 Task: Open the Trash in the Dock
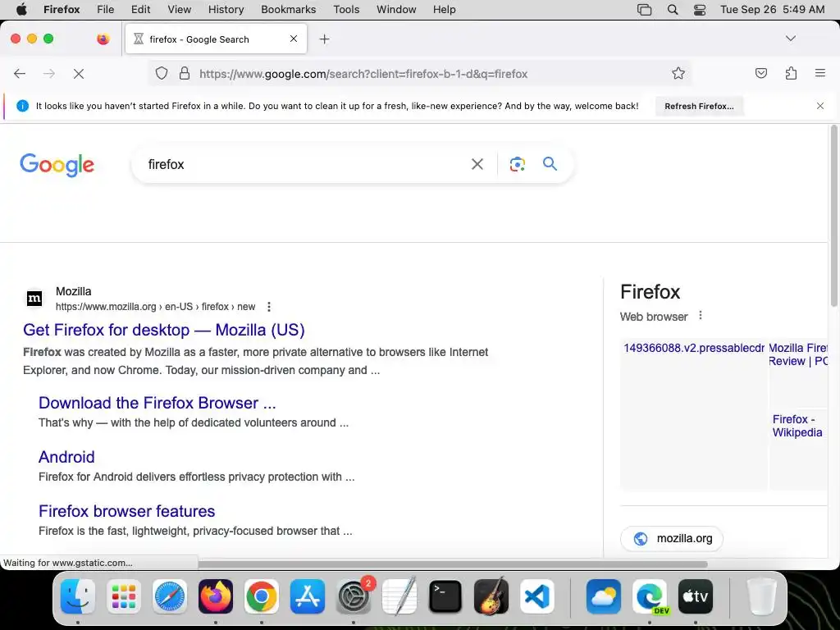(761, 596)
